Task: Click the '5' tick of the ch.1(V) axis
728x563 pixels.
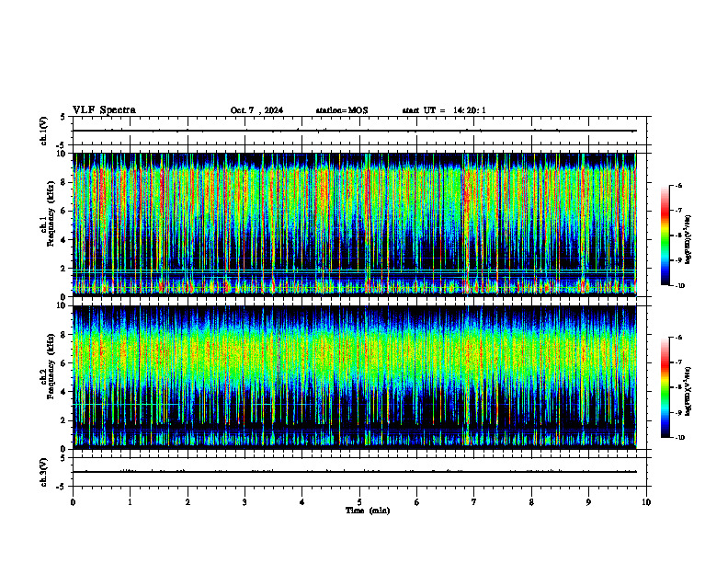Action: point(63,117)
